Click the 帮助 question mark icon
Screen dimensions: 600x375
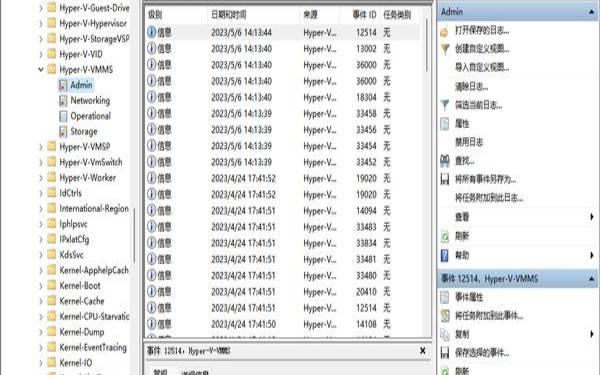click(445, 255)
